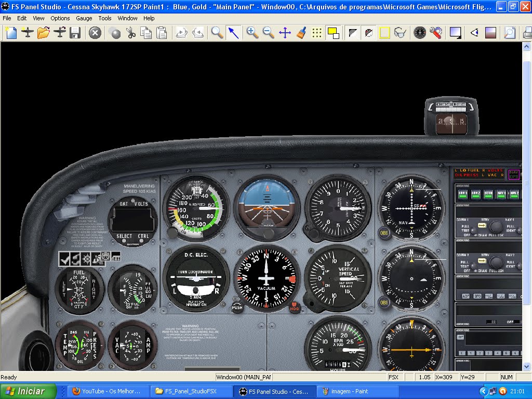Screen dimensions: 532x399
Task: Zoom out of the panel view
Action: pyautogui.click(x=268, y=32)
